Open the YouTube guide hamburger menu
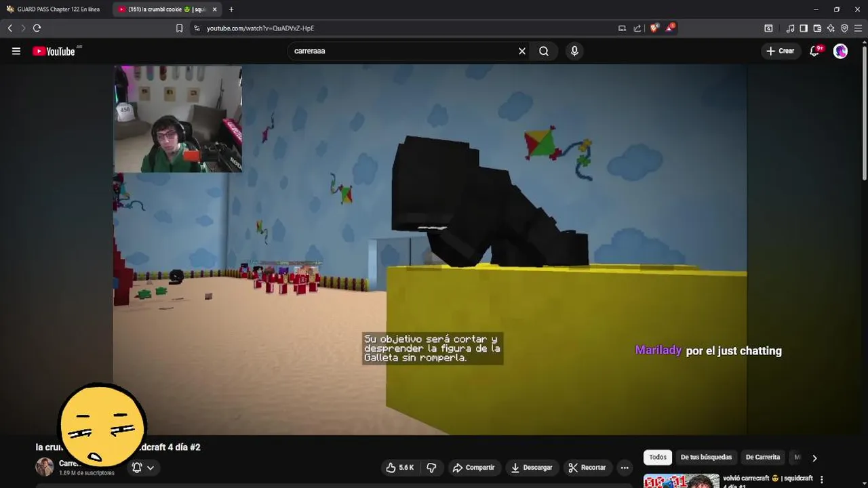Viewport: 868px width, 488px height. (x=16, y=51)
